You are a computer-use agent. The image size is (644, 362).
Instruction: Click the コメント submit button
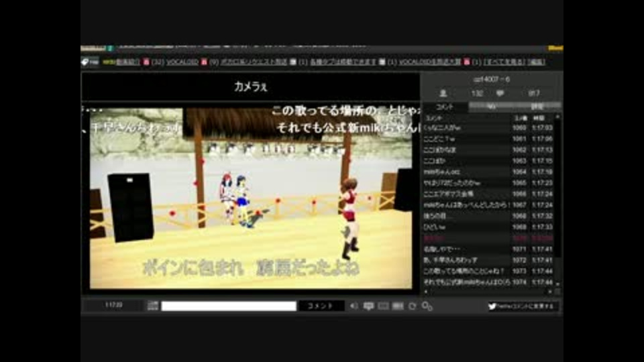pyautogui.click(x=321, y=306)
